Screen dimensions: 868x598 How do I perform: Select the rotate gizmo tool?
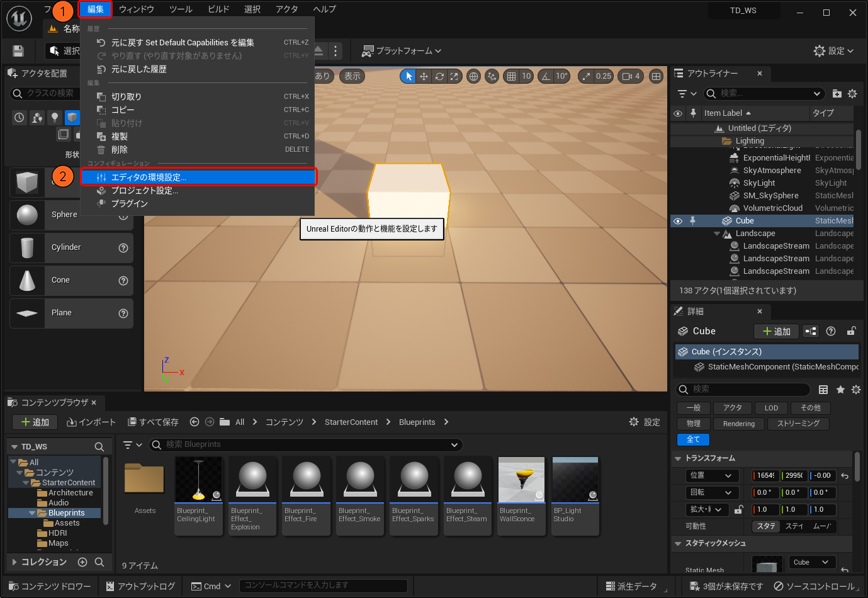click(x=439, y=76)
